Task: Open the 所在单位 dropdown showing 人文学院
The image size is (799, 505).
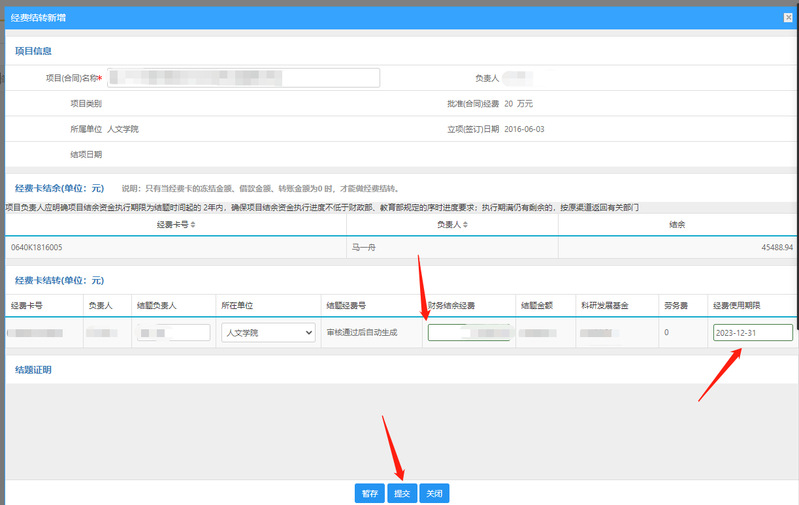Action: (x=268, y=332)
